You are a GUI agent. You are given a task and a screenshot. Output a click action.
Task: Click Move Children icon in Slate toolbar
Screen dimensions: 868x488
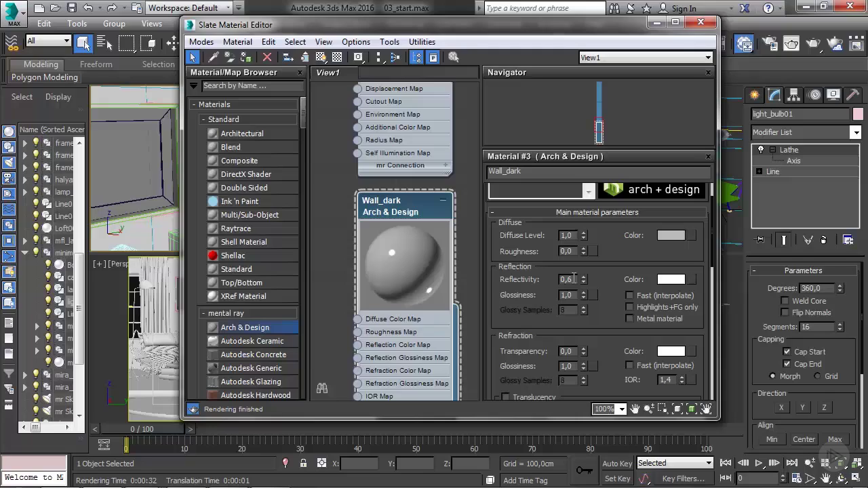click(x=288, y=58)
